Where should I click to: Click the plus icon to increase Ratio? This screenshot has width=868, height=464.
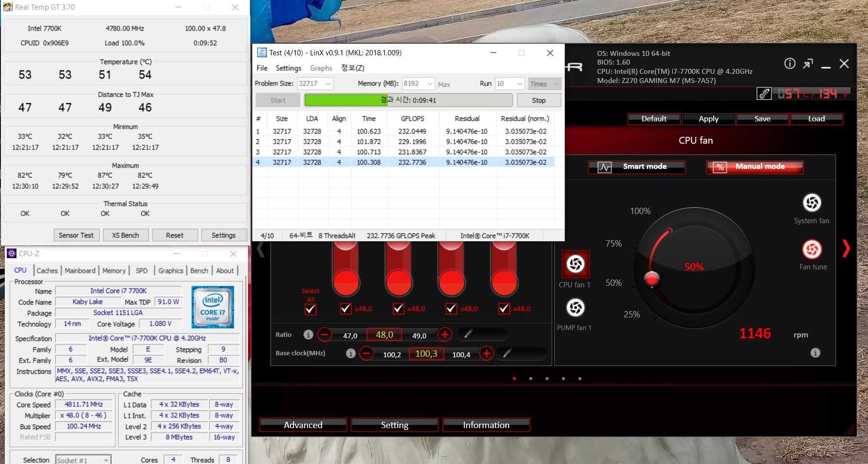click(444, 334)
